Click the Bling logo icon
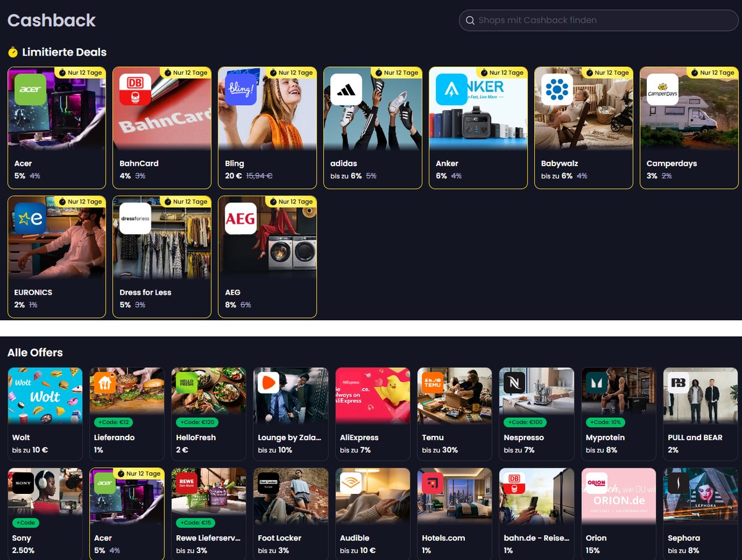The image size is (742, 560). [241, 90]
